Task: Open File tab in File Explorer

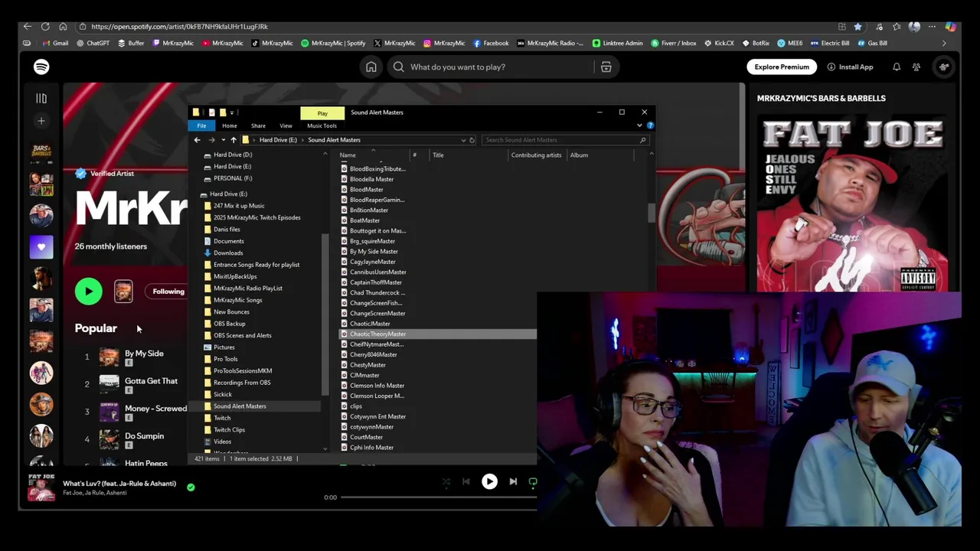Action: [x=201, y=126]
